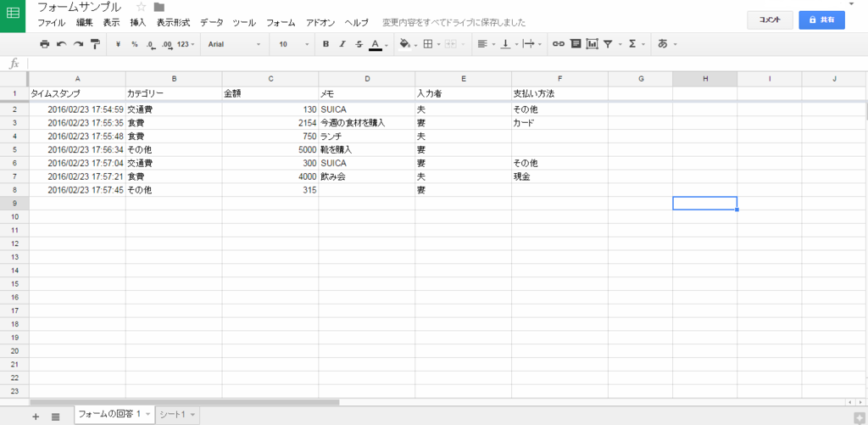
Task: Click the horizontal scrollbar thumb
Action: click(184, 402)
